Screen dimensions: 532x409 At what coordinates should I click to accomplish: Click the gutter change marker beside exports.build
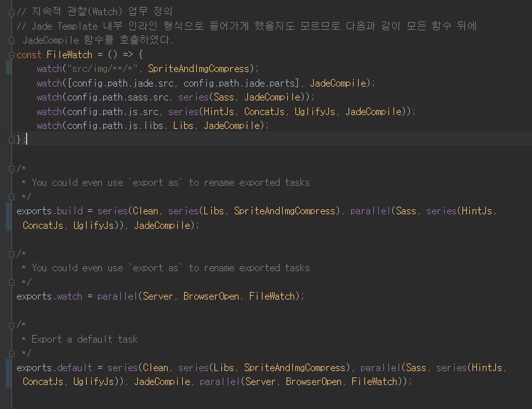click(8, 217)
